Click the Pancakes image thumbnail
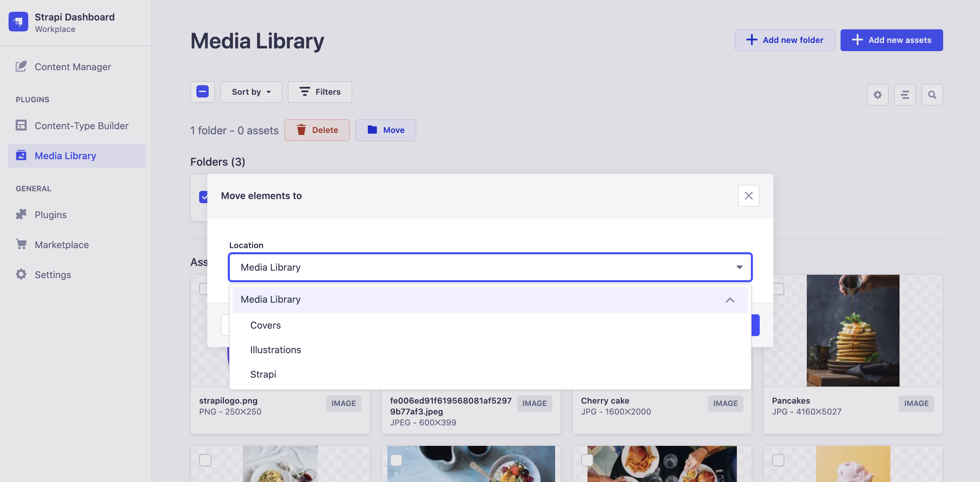Screen dimensions: 980x482 852,330
